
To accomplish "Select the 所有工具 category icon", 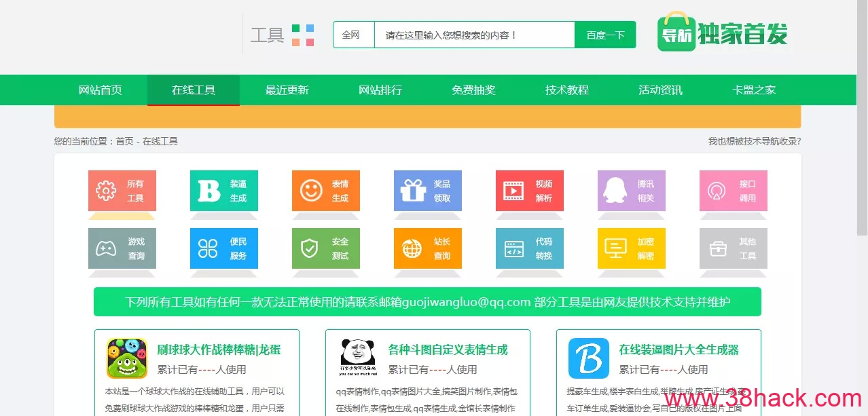I will [122, 191].
